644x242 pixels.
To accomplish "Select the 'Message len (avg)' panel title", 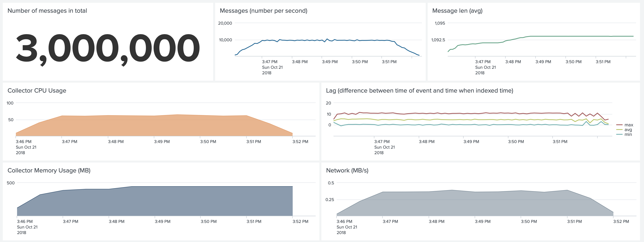I will [x=457, y=11].
